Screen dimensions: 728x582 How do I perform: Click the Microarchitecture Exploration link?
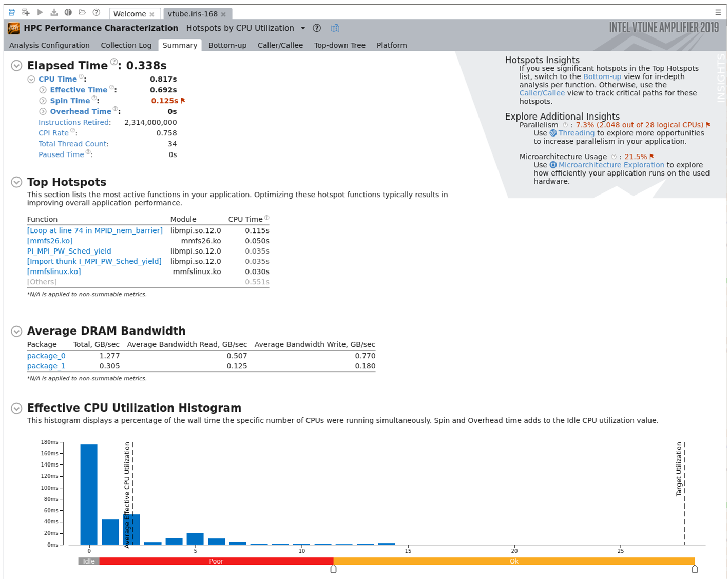click(x=611, y=165)
